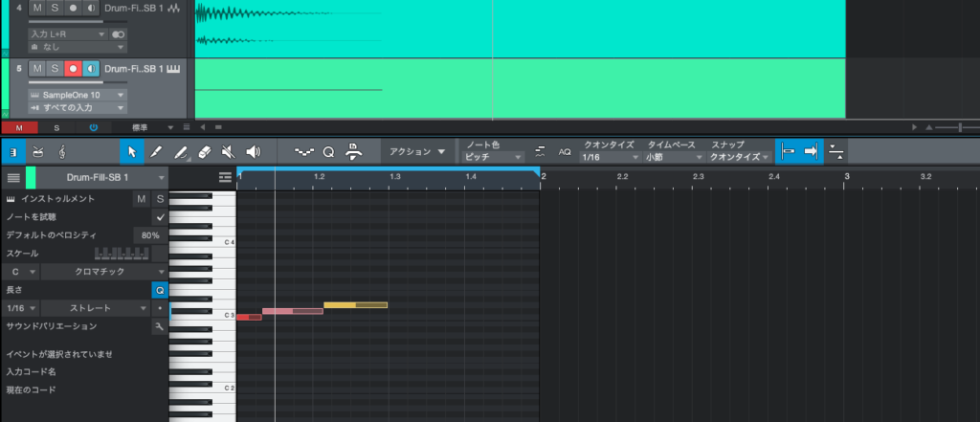This screenshot has height=422, width=980.
Task: Toggle record arm on track 5
Action: coord(73,69)
